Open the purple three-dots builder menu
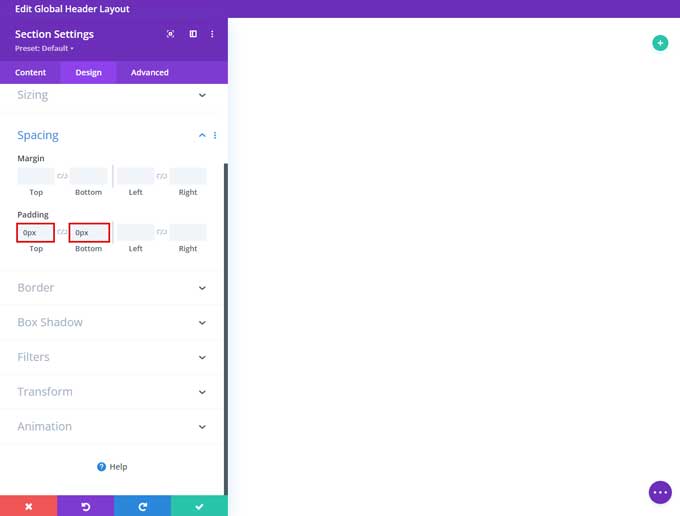This screenshot has height=516, width=680. [x=659, y=492]
